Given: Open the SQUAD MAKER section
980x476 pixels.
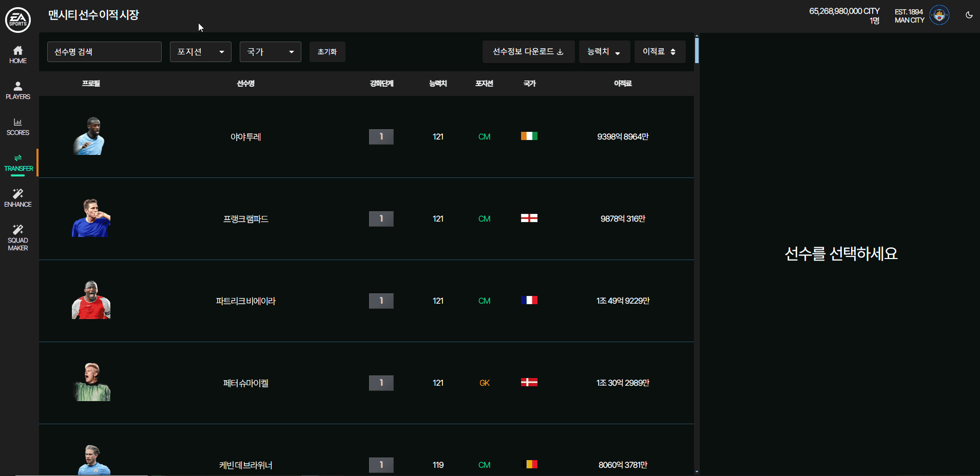Looking at the screenshot, I should pyautogui.click(x=18, y=237).
